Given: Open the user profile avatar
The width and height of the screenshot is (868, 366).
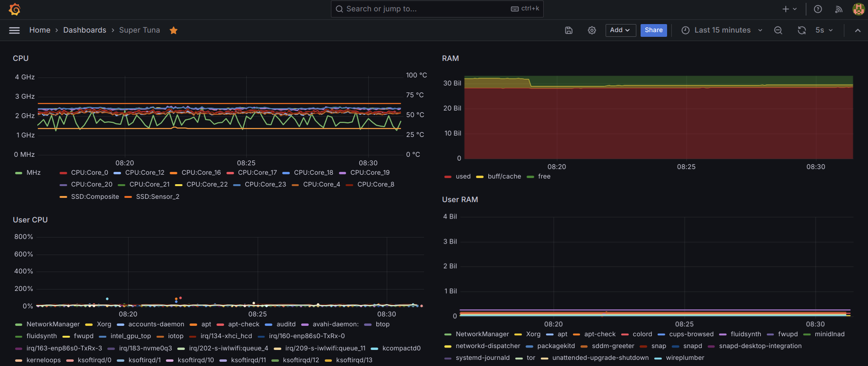Looking at the screenshot, I should point(858,9).
